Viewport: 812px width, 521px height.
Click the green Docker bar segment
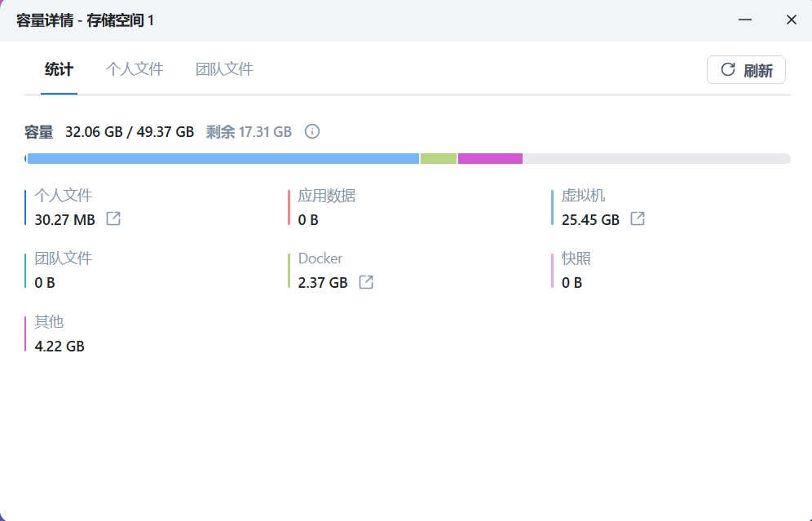(x=439, y=158)
